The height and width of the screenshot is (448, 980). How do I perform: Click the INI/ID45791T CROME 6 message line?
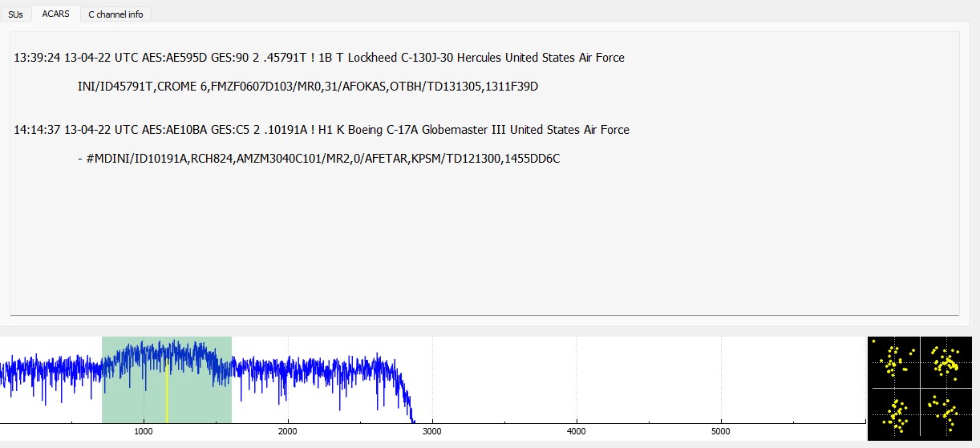tap(308, 87)
